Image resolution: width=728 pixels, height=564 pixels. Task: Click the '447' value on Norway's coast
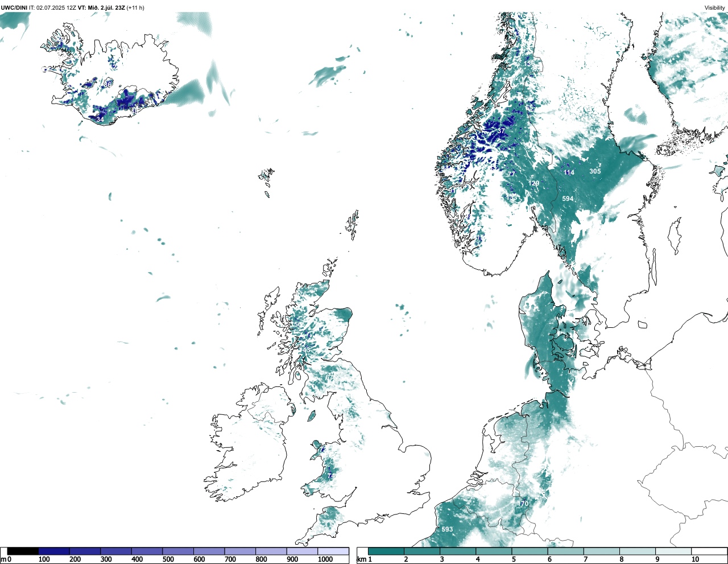tap(499, 80)
